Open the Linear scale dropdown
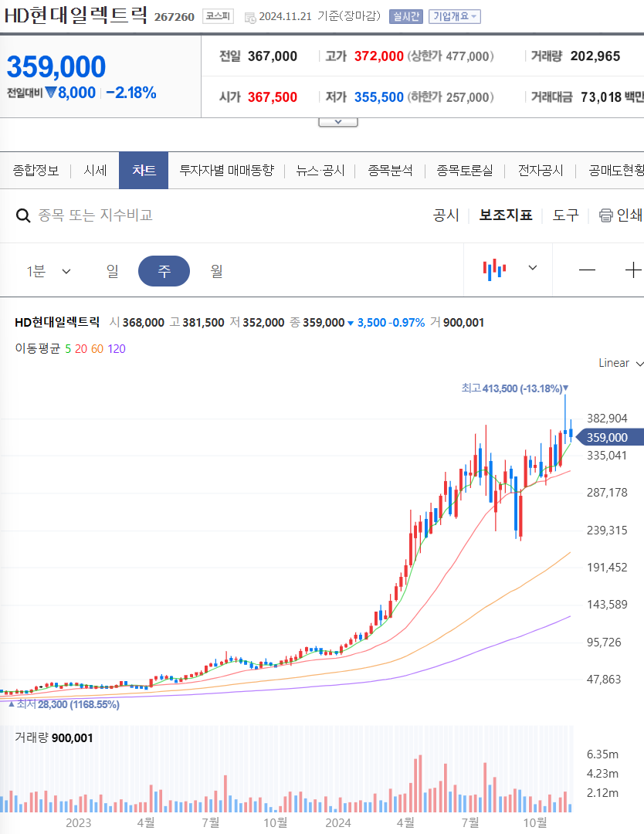 tap(621, 363)
